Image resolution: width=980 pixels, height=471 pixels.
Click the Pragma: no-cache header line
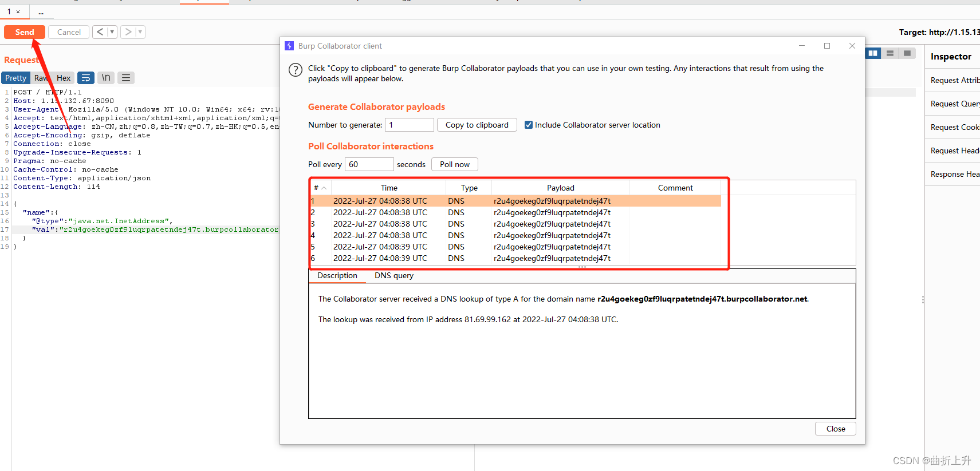pyautogui.click(x=50, y=161)
